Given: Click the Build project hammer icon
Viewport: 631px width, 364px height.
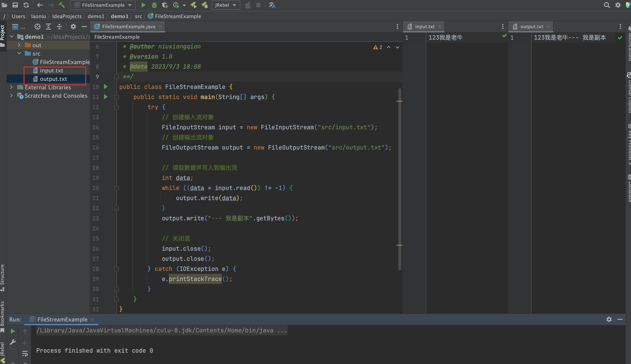Looking at the screenshot, I should (x=62, y=5).
